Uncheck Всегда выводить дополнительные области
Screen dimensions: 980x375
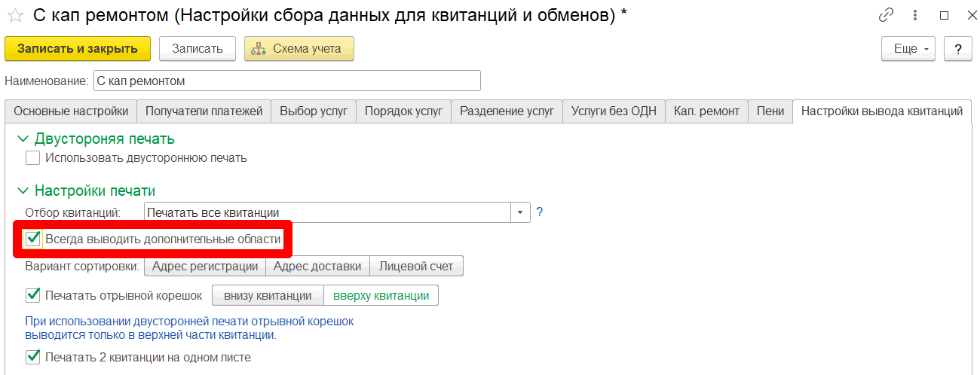pyautogui.click(x=32, y=239)
